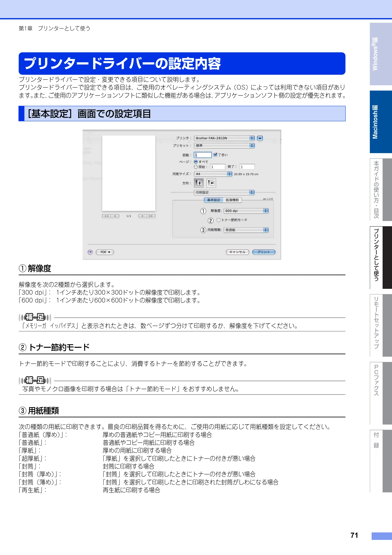Open the Macintosh編 side tab

pyautogui.click(x=381, y=122)
